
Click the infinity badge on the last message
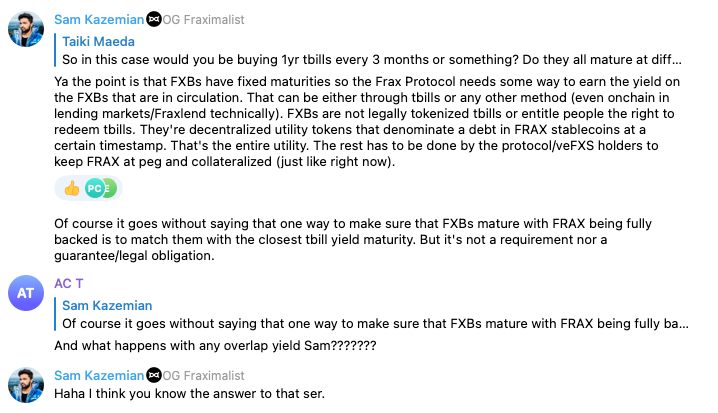point(154,375)
